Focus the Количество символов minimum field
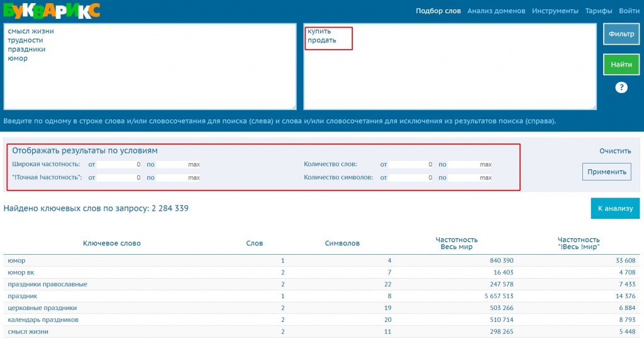This screenshot has height=339, width=644. click(x=411, y=178)
